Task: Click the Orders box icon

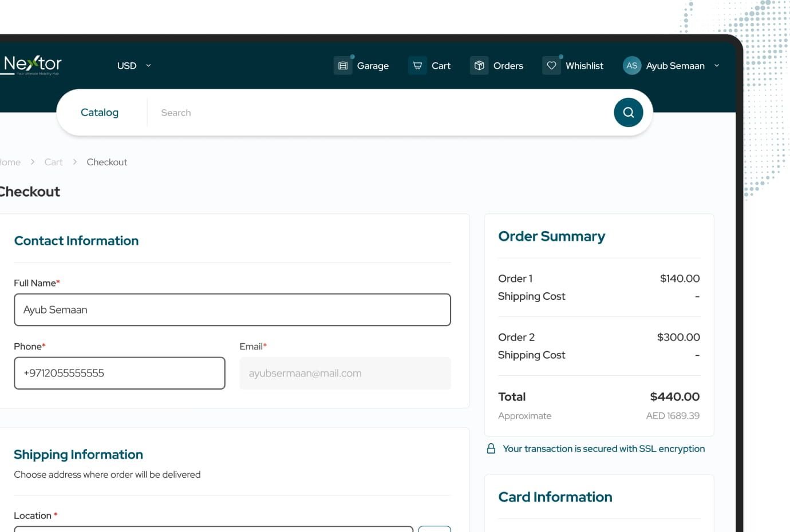Action: click(x=479, y=66)
